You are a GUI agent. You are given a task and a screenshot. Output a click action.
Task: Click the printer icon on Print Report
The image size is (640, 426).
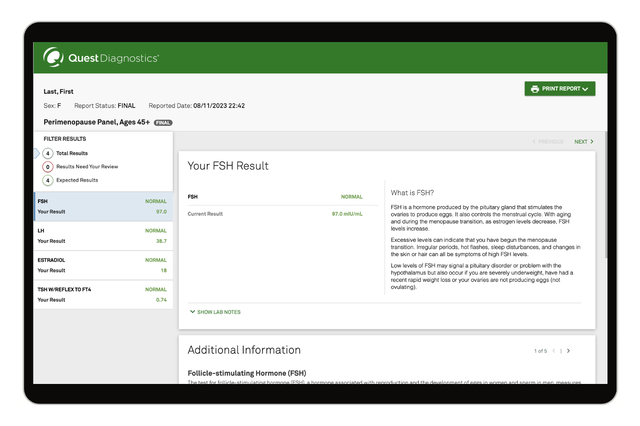[x=535, y=89]
